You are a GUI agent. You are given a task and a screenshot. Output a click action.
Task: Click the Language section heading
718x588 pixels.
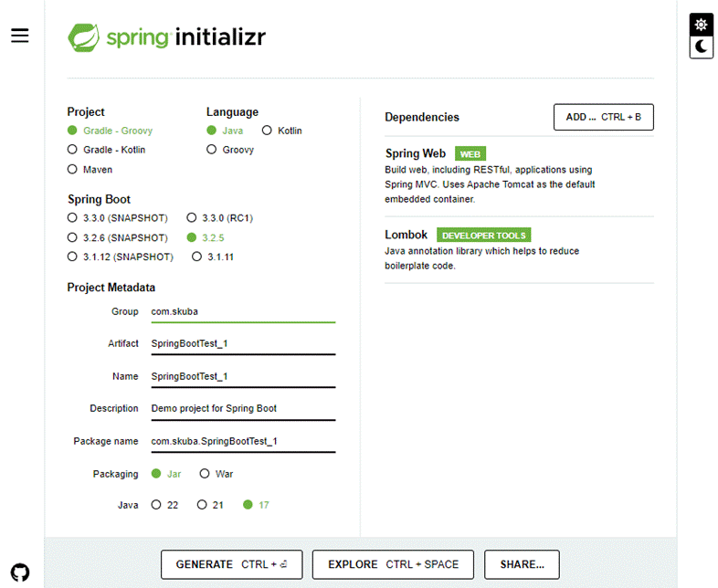(232, 112)
